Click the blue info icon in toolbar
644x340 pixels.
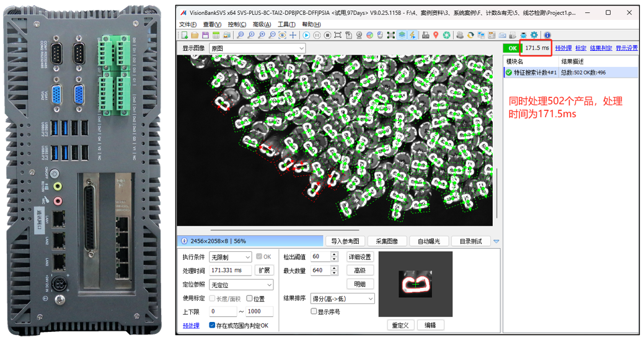point(547,35)
